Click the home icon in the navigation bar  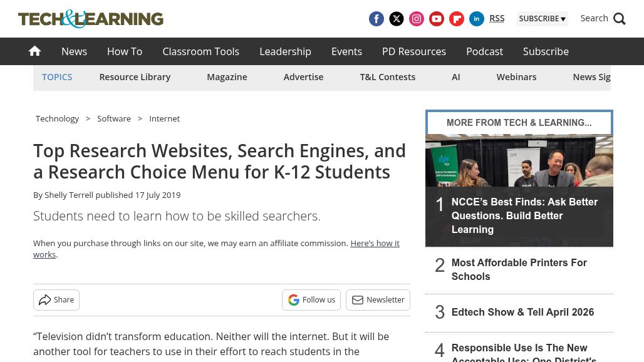(x=34, y=51)
